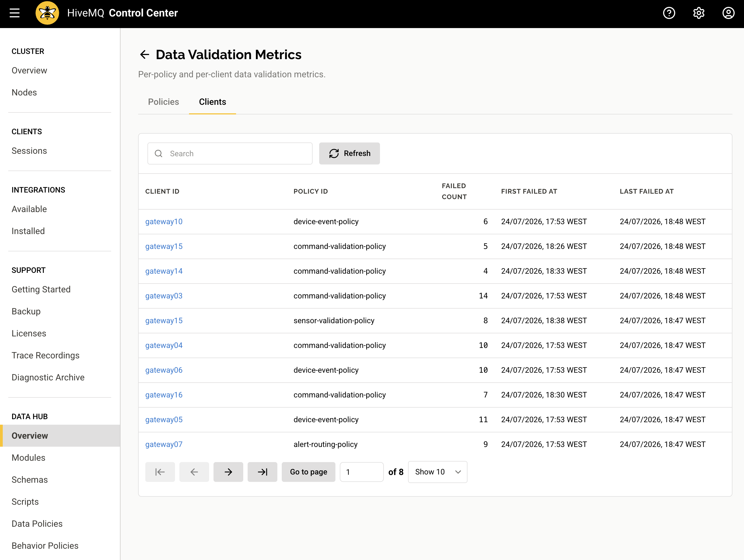Open Available integrations in the sidebar

point(29,209)
